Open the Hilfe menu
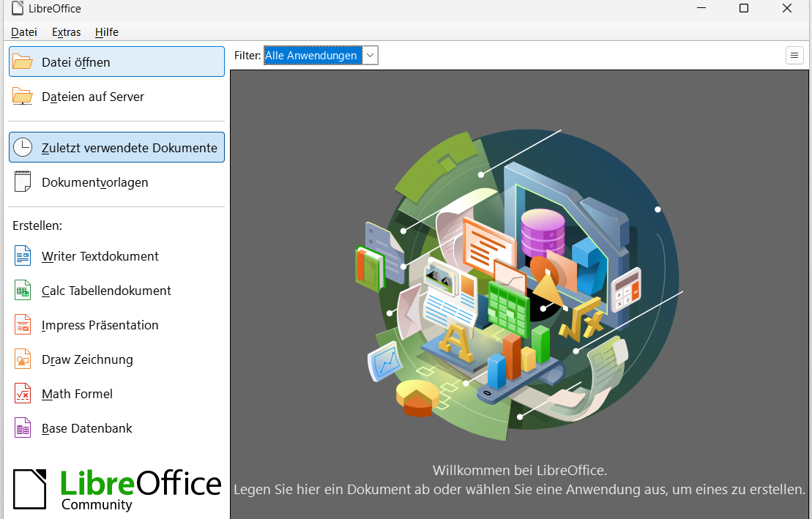Screen dimensions: 812x519 pyautogui.click(x=107, y=32)
